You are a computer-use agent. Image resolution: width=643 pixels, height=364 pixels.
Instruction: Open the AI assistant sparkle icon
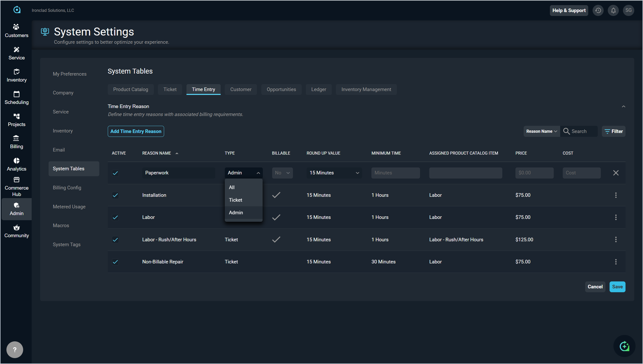(624, 346)
